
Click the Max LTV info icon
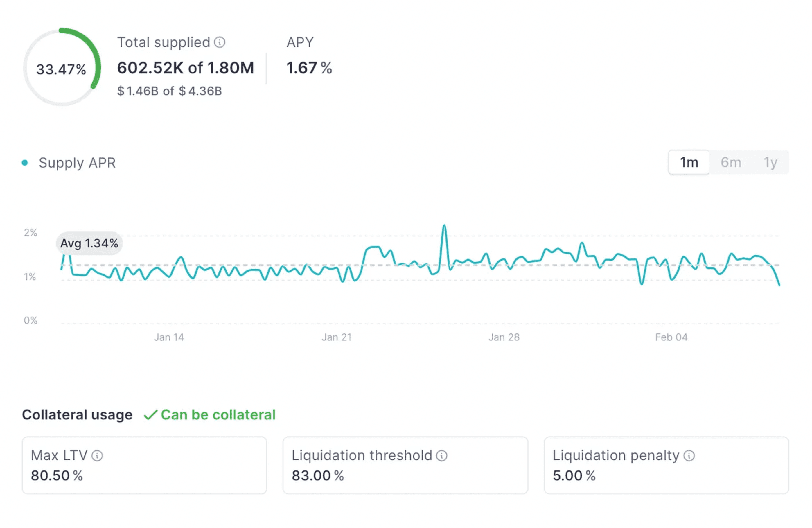point(97,455)
